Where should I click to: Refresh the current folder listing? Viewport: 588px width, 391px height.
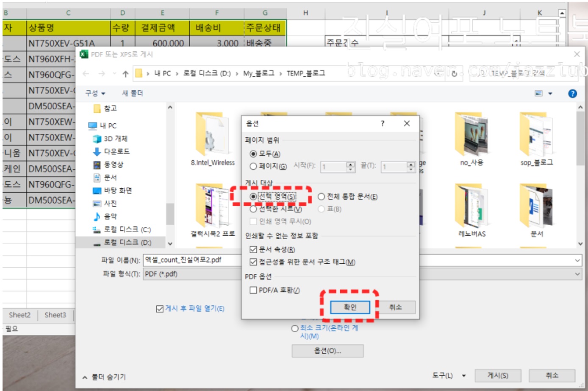454,74
